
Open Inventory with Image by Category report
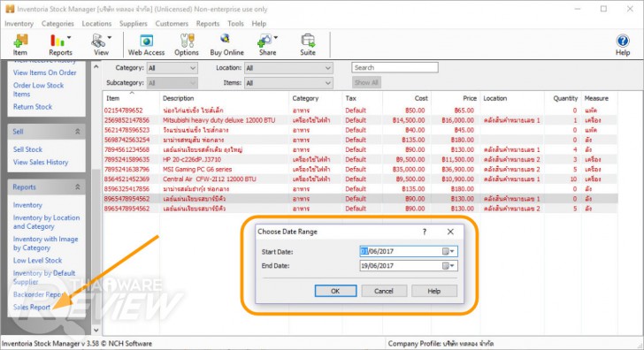46,243
